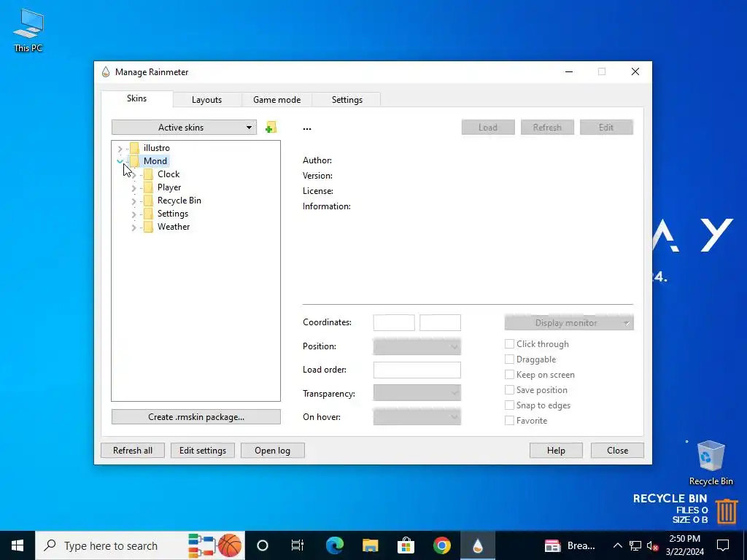Viewport: 747px width, 560px height.
Task: Expand the Settings subfolder arrow
Action: [x=134, y=214]
